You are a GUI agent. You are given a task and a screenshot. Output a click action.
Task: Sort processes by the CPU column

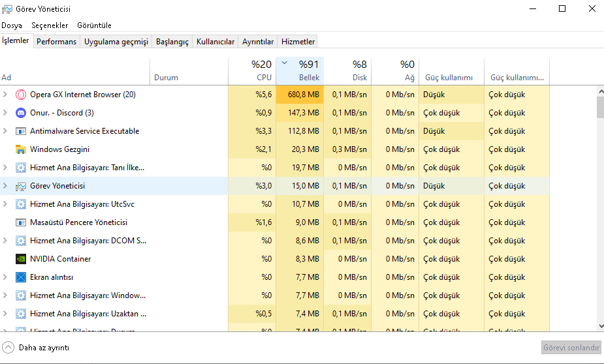(x=252, y=70)
